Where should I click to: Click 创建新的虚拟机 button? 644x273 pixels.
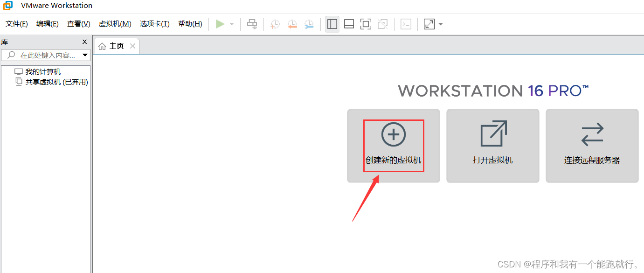pyautogui.click(x=394, y=146)
